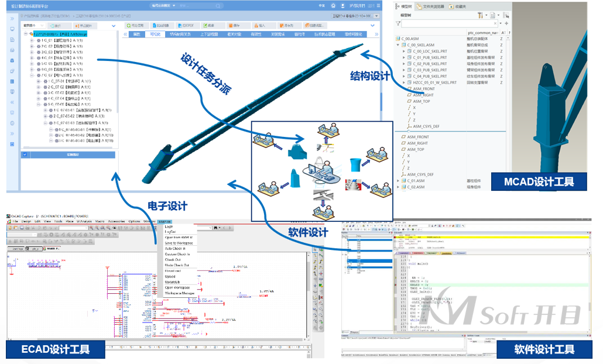
Task: Open the 可视化 tab
Action: point(155,35)
